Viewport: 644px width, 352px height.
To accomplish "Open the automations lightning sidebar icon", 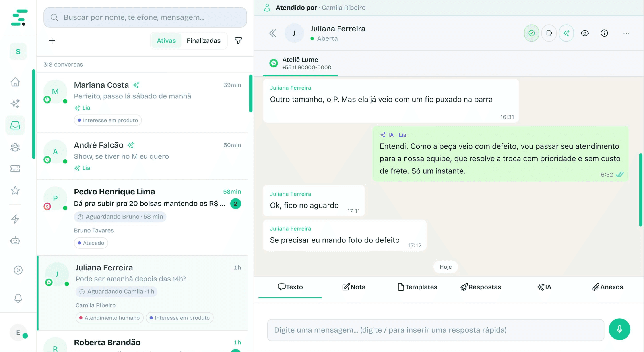I will [x=15, y=219].
